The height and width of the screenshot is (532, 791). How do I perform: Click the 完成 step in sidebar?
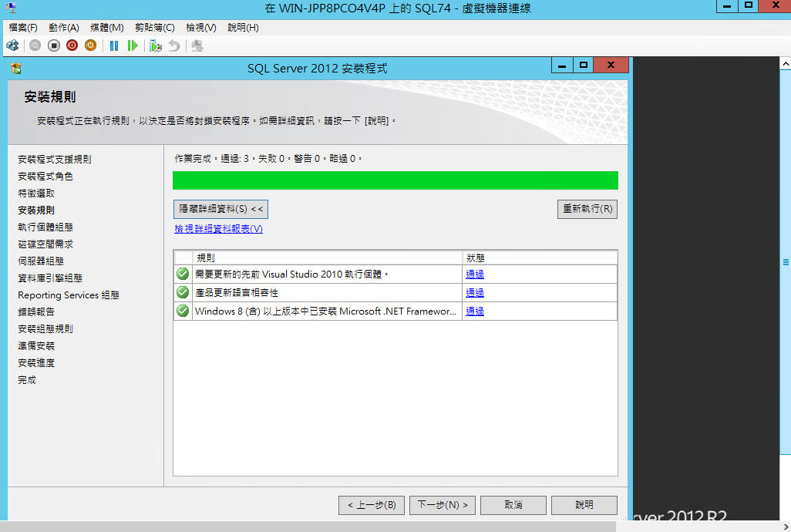[27, 380]
